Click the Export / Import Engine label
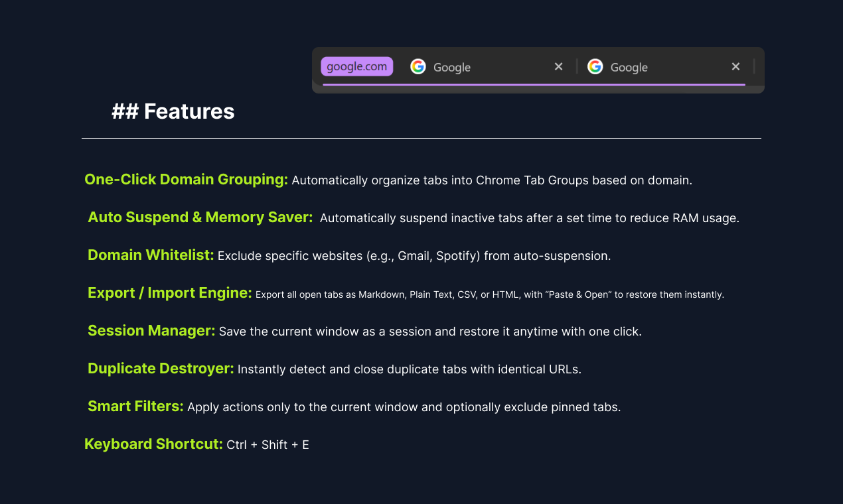 coord(170,293)
